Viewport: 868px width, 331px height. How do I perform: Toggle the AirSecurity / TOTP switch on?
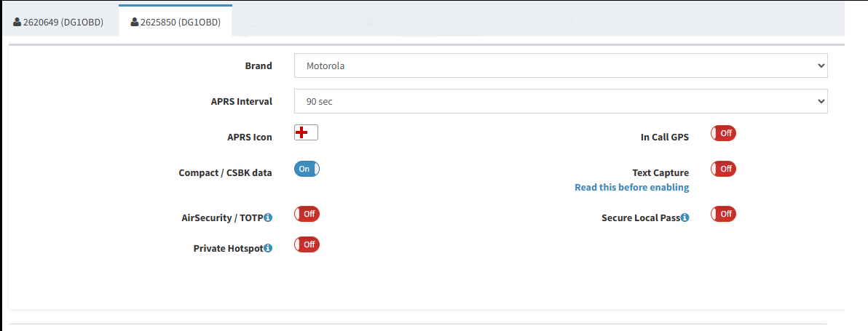point(307,214)
